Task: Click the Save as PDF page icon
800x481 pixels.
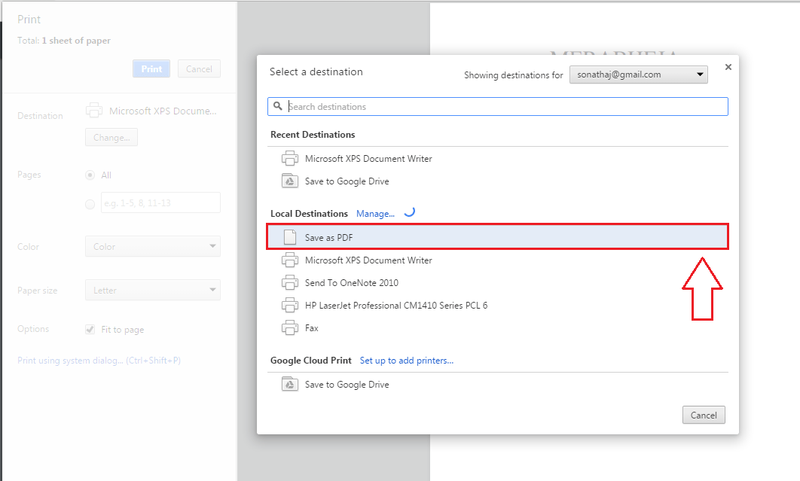Action: pos(290,237)
